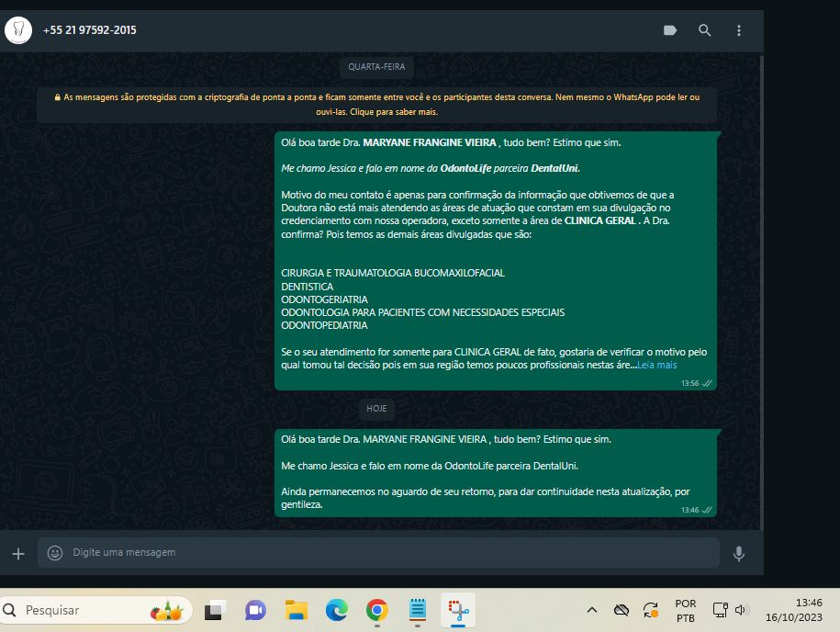Viewport: 840px width, 632px height.
Task: Switch to Google Chrome in the taskbar
Action: tap(377, 610)
